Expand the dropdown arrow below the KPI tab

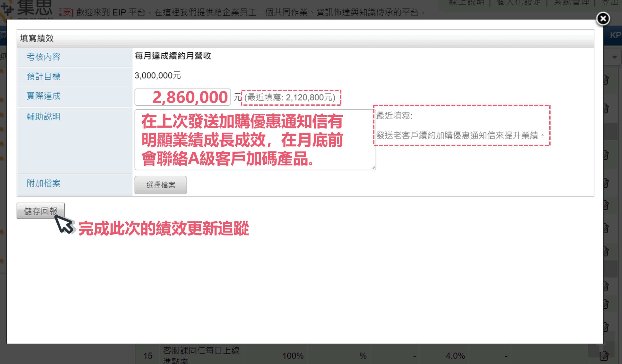tap(615, 57)
